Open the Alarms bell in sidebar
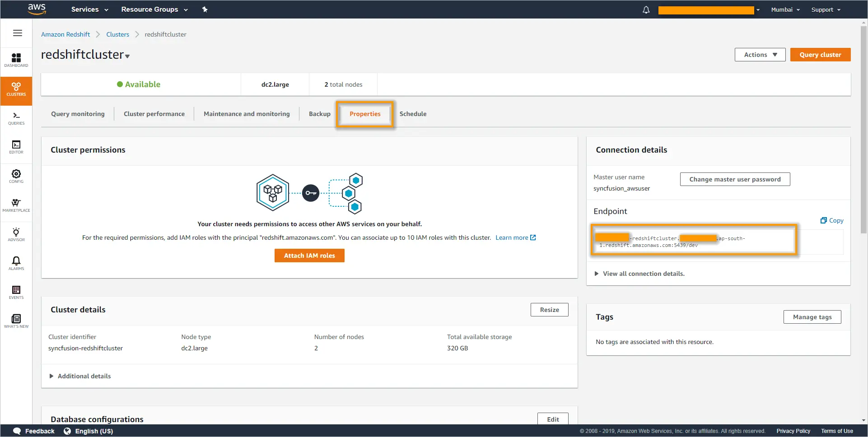The width and height of the screenshot is (868, 437). coord(16,263)
